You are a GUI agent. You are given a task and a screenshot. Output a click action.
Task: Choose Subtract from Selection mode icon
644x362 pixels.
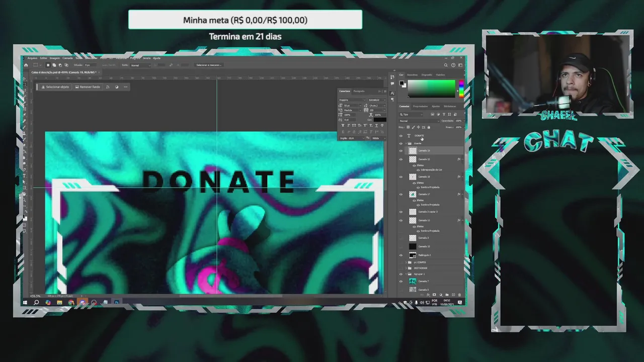[x=60, y=65]
